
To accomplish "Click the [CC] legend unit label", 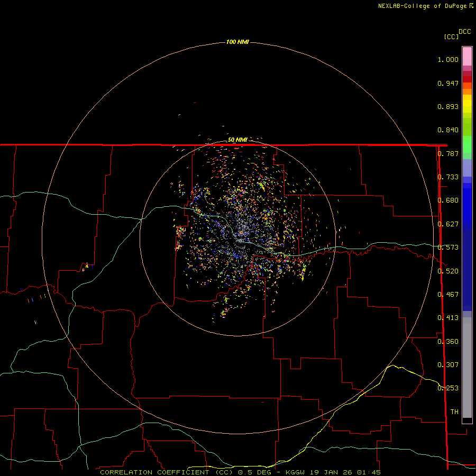I will (451, 36).
